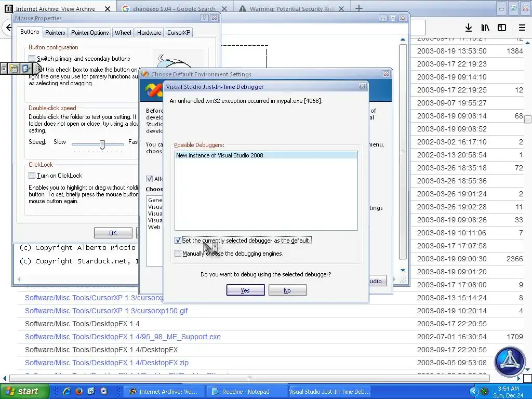
Task: Open link 'DesktopFX 1.4/95_98_ME_Support.exe'
Action: pyautogui.click(x=123, y=337)
